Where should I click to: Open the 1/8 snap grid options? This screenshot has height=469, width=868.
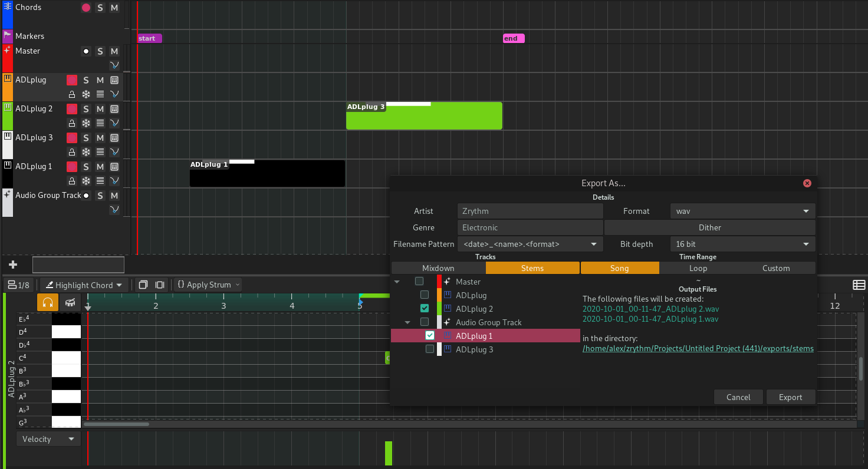point(18,285)
